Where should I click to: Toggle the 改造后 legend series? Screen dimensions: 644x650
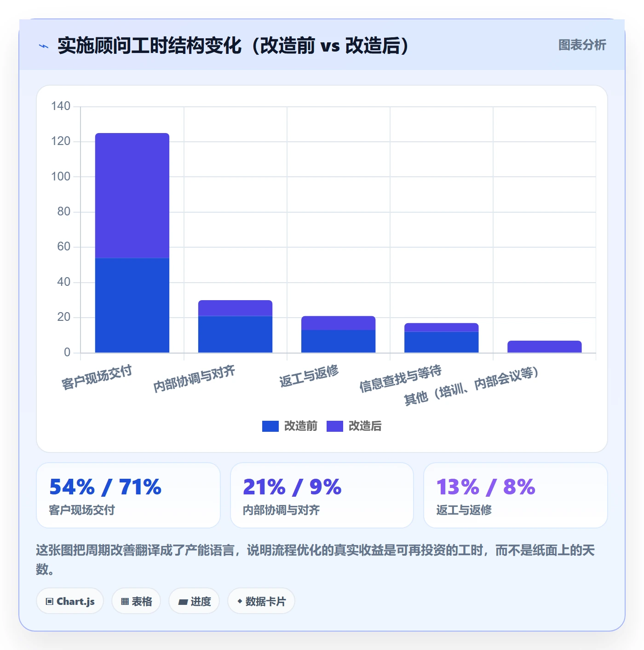pos(354,426)
